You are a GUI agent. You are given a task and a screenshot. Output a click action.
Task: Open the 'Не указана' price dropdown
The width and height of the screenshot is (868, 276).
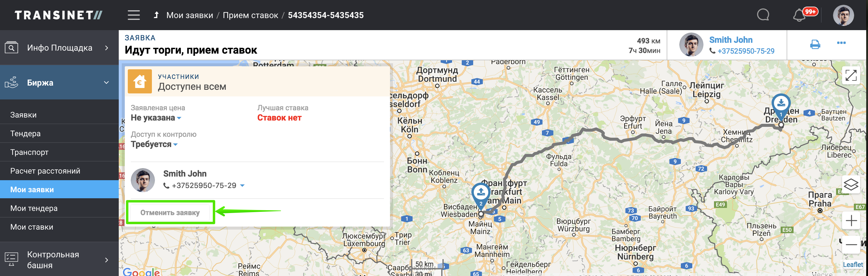coord(156,118)
